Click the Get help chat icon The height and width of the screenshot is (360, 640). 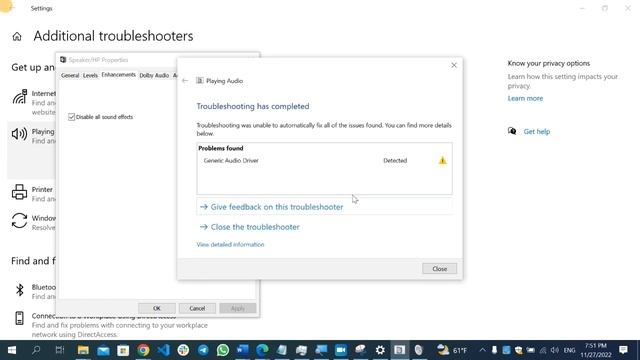512,131
